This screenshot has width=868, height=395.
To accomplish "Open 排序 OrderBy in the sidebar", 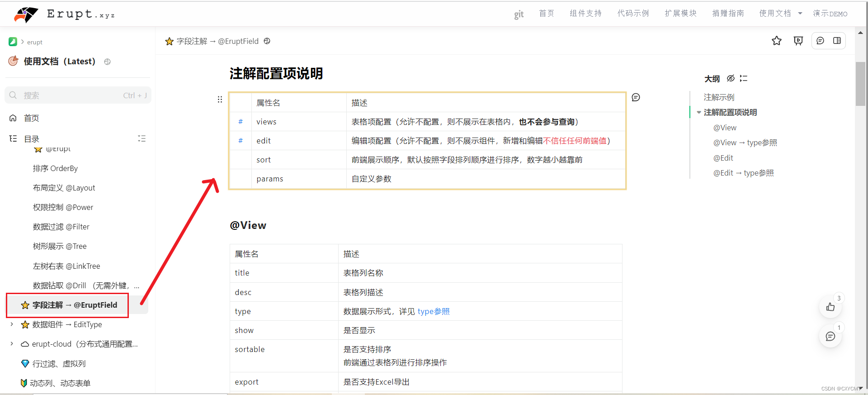I will [55, 168].
